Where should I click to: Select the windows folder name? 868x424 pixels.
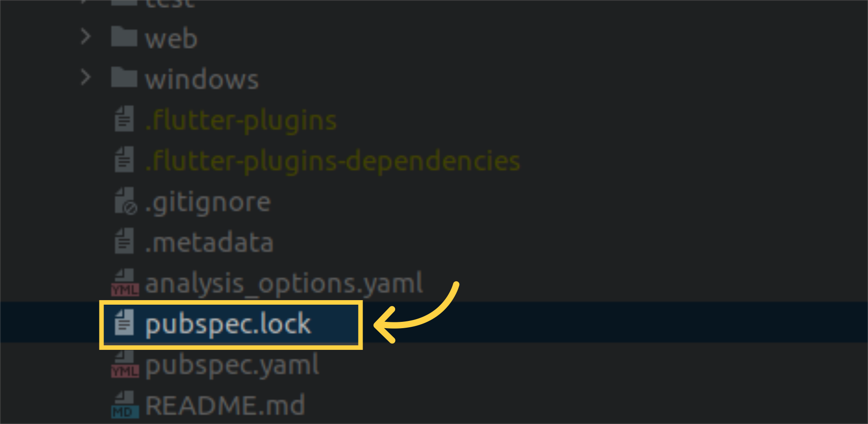pos(202,80)
